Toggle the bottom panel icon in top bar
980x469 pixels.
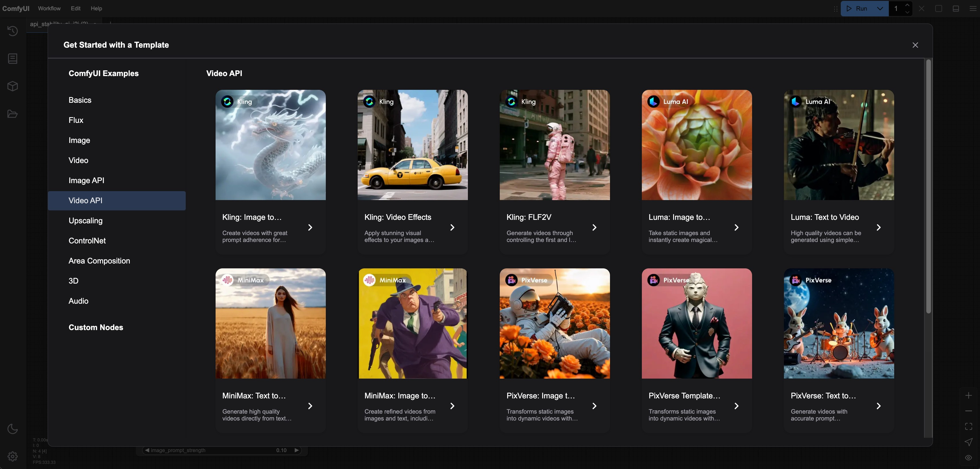(955, 8)
